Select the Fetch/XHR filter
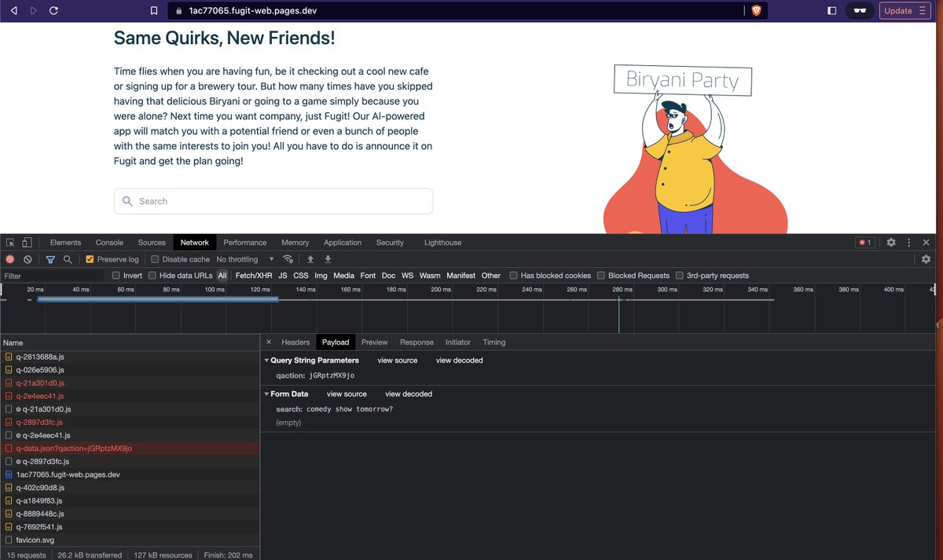The width and height of the screenshot is (943, 560). [x=254, y=276]
